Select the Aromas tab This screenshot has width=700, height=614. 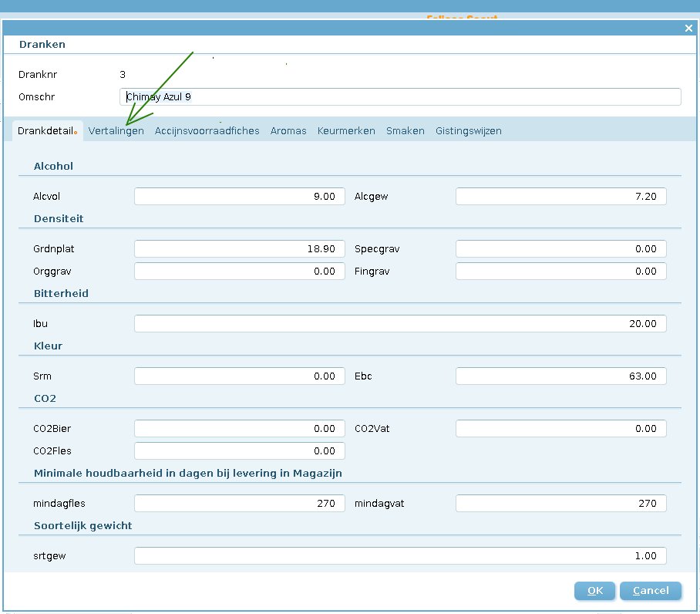[288, 131]
